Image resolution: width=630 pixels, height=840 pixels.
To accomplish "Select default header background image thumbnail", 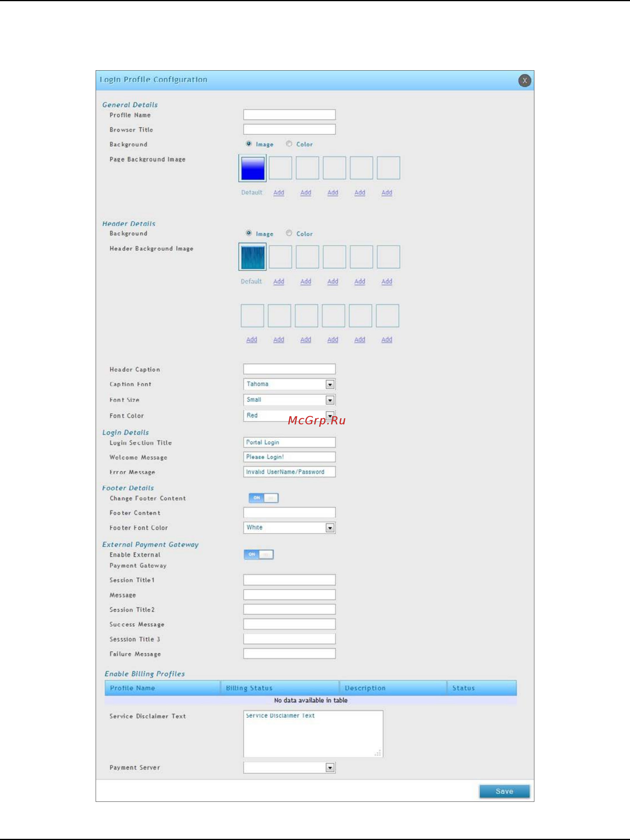I will pyautogui.click(x=253, y=257).
